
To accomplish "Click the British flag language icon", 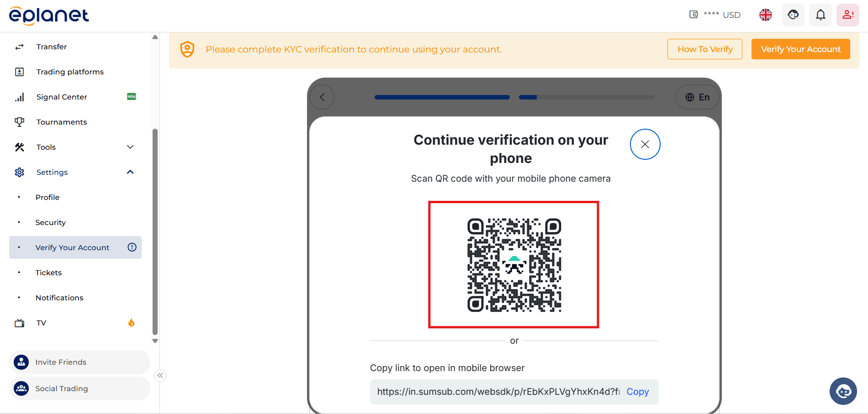I will click(x=765, y=15).
